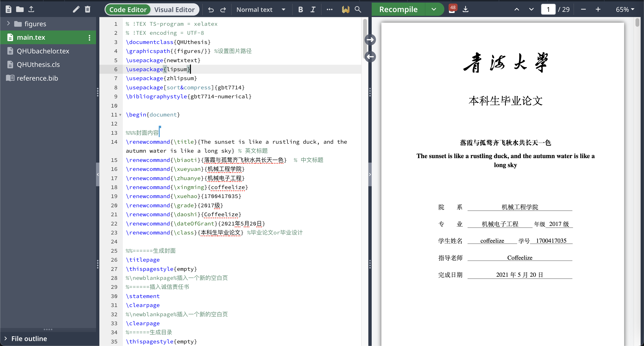
Task: Click the Recompile button
Action: coord(398,9)
